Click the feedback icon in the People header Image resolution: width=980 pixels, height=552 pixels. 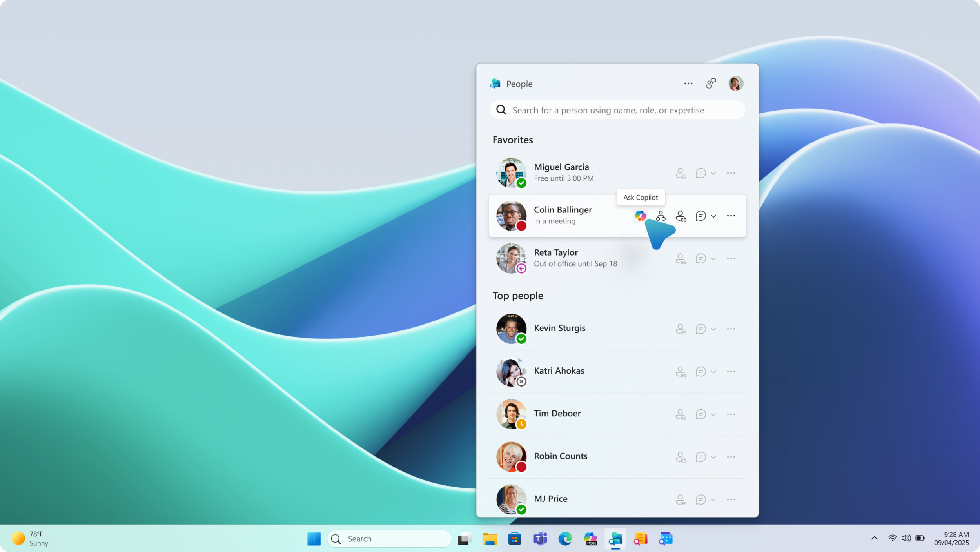pos(710,83)
